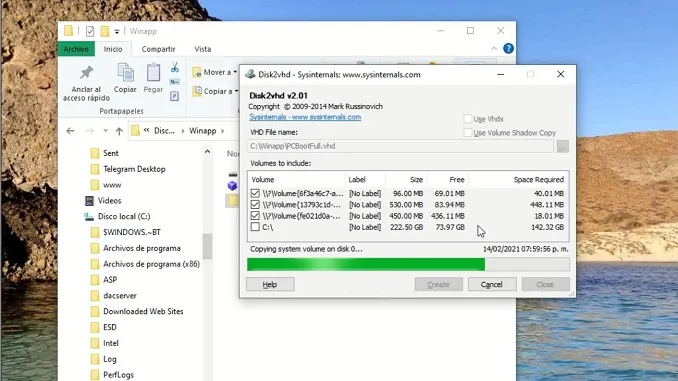Toggle the Use Volume Shadow Copy checkbox
The height and width of the screenshot is (381, 678).
(467, 132)
